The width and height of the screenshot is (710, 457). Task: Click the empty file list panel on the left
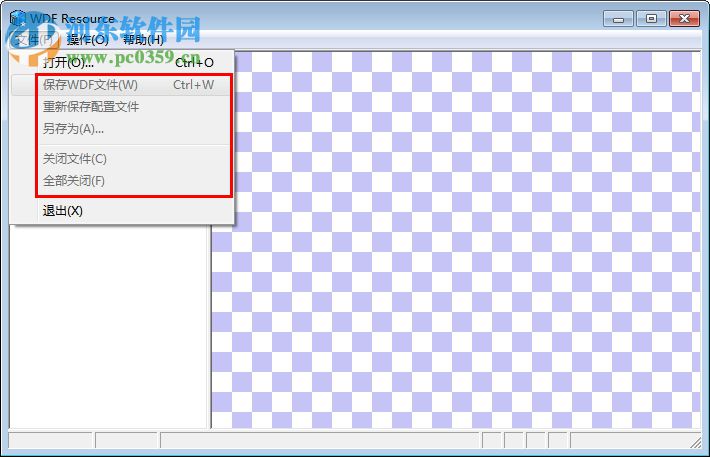coord(109,326)
